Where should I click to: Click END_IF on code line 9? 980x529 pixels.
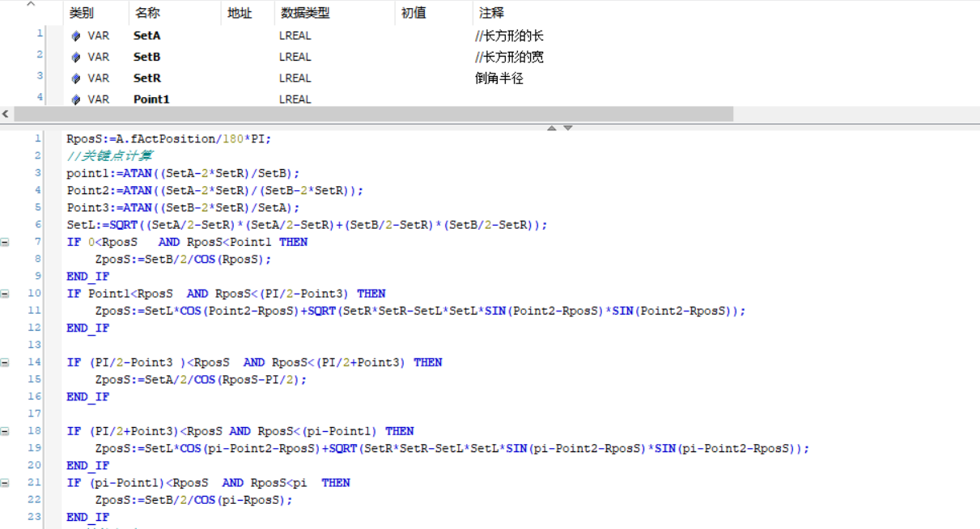pos(87,277)
